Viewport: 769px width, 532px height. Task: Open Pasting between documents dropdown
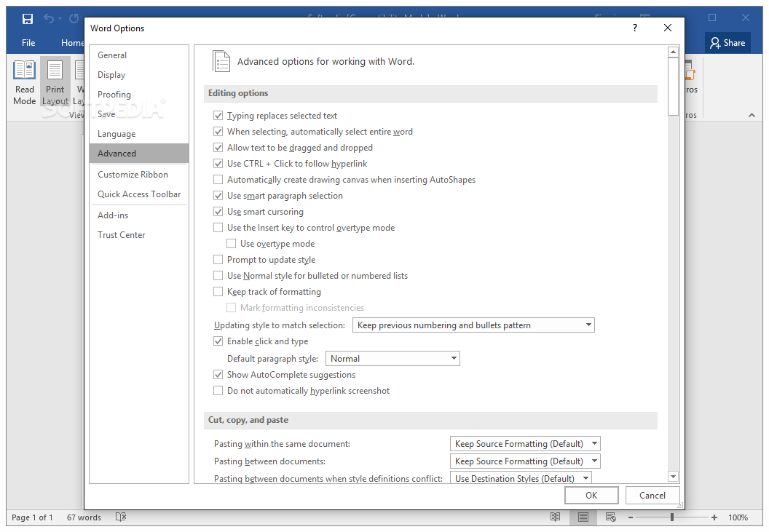point(525,461)
